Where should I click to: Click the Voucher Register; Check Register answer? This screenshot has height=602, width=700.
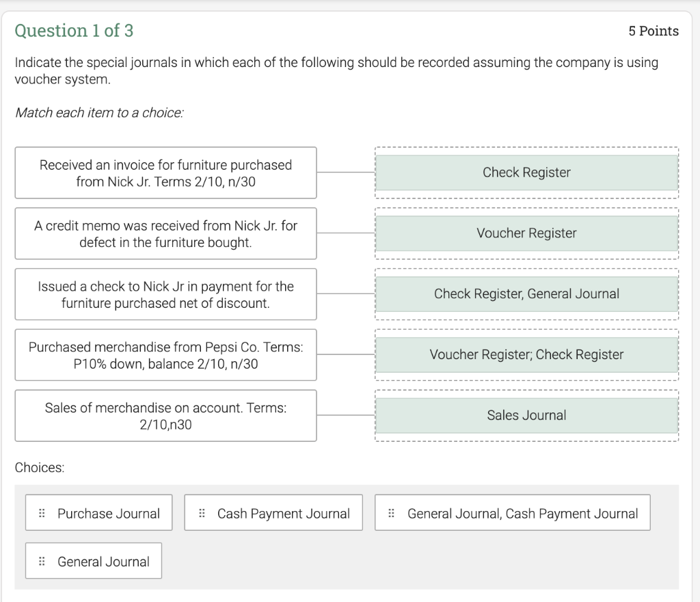pos(527,354)
